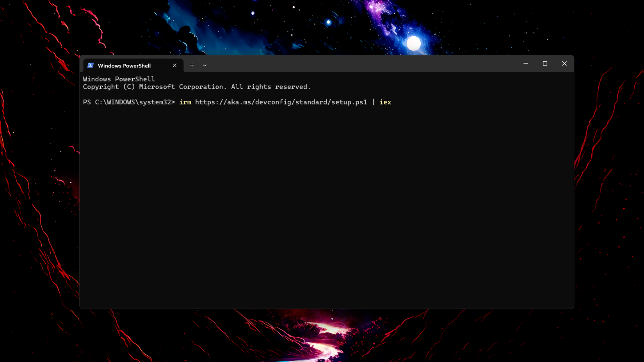Image resolution: width=644 pixels, height=362 pixels.
Task: Close the terminal window
Action: pos(564,63)
